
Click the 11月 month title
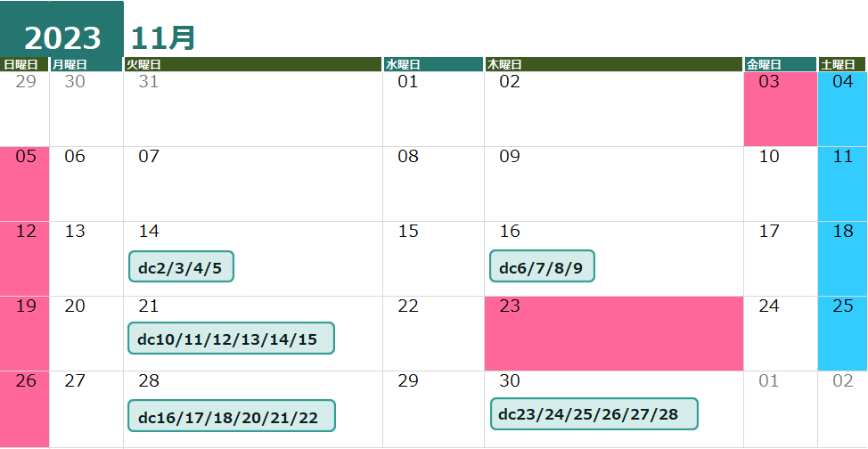tap(162, 38)
